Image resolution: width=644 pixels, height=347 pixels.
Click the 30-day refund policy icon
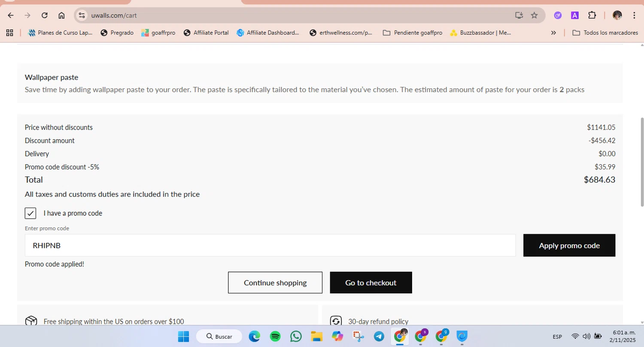coord(336,321)
